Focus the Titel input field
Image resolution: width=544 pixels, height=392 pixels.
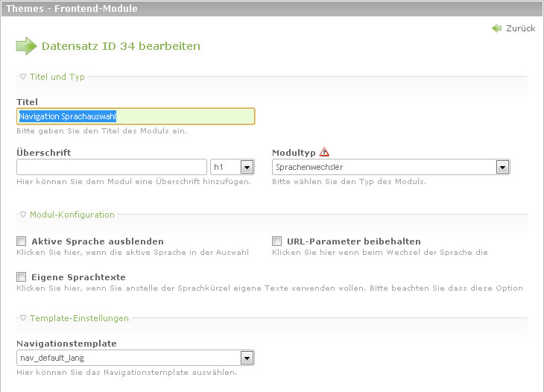coord(136,116)
